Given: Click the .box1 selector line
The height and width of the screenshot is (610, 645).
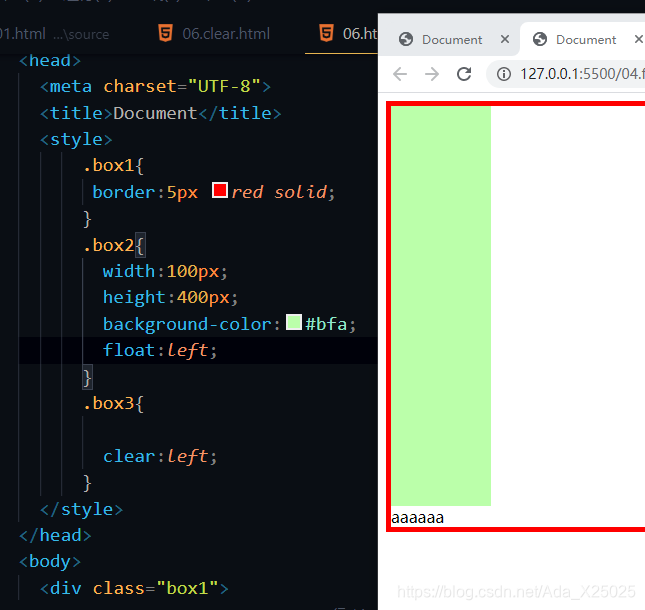Looking at the screenshot, I should 113,166.
